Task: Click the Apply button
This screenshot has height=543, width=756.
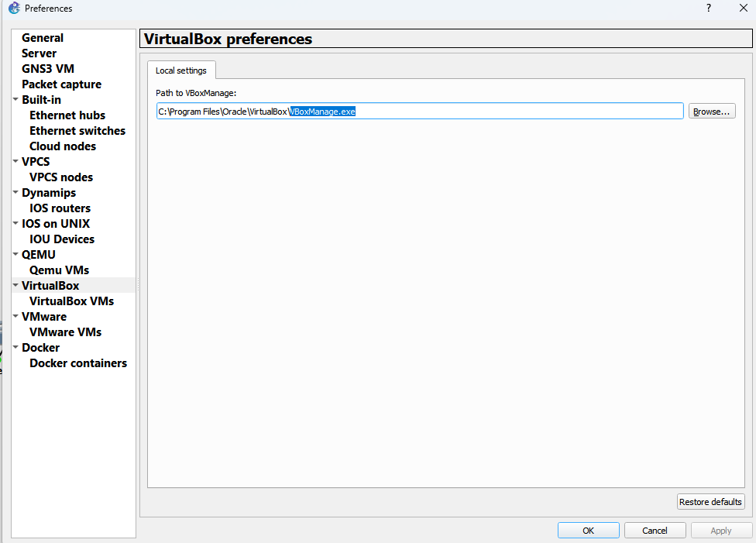Action: click(x=721, y=530)
